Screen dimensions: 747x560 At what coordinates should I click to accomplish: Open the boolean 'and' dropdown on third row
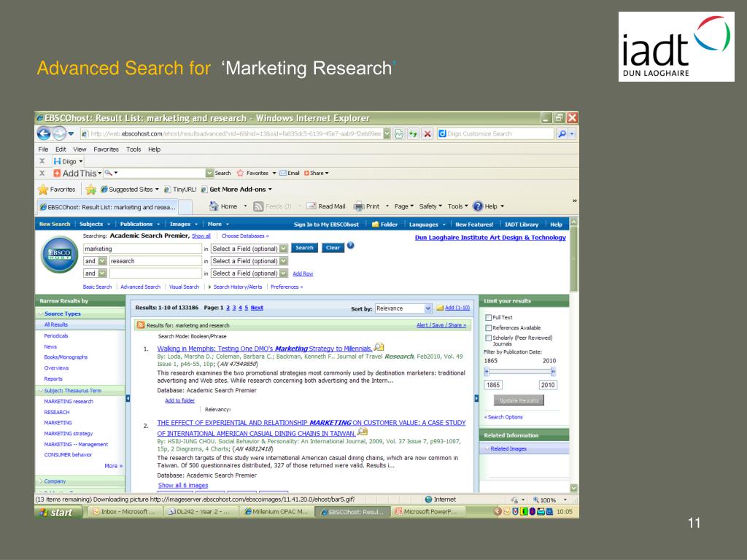102,273
